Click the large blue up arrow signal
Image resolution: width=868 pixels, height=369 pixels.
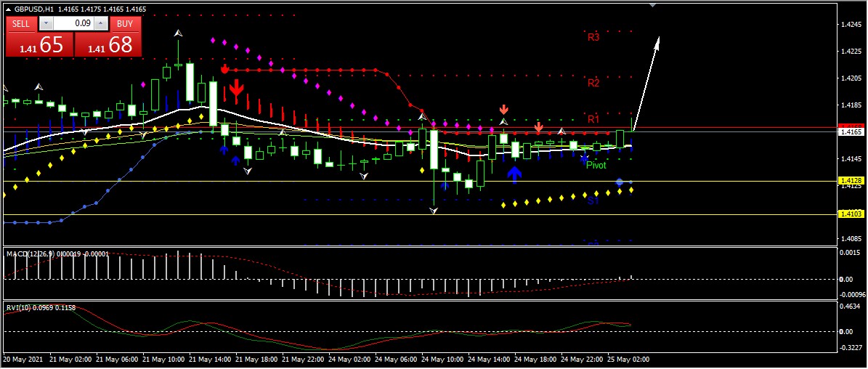514,174
